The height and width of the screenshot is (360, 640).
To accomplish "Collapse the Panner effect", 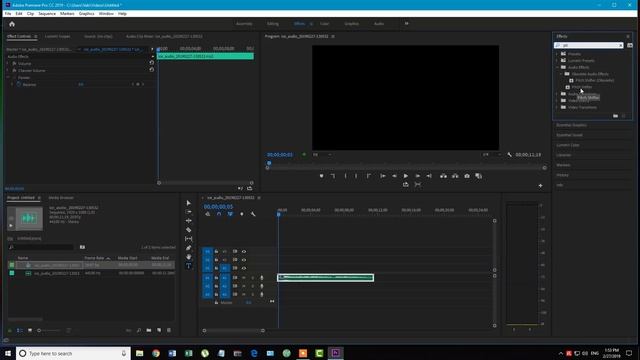I will coord(8,77).
